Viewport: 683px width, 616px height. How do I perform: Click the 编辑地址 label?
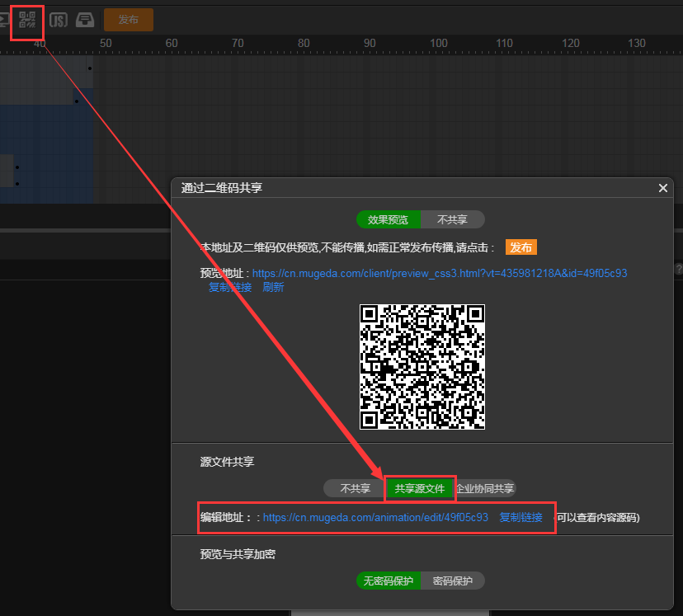tap(222, 517)
